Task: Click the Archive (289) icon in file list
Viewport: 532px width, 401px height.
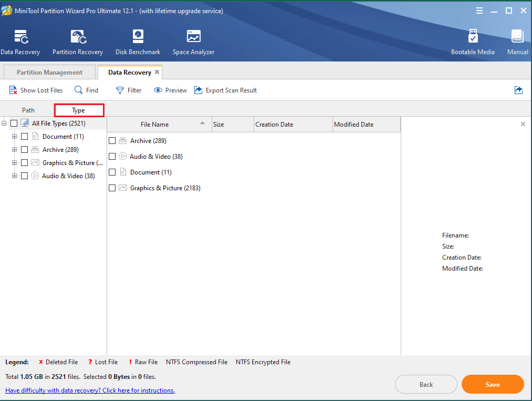Action: click(123, 140)
